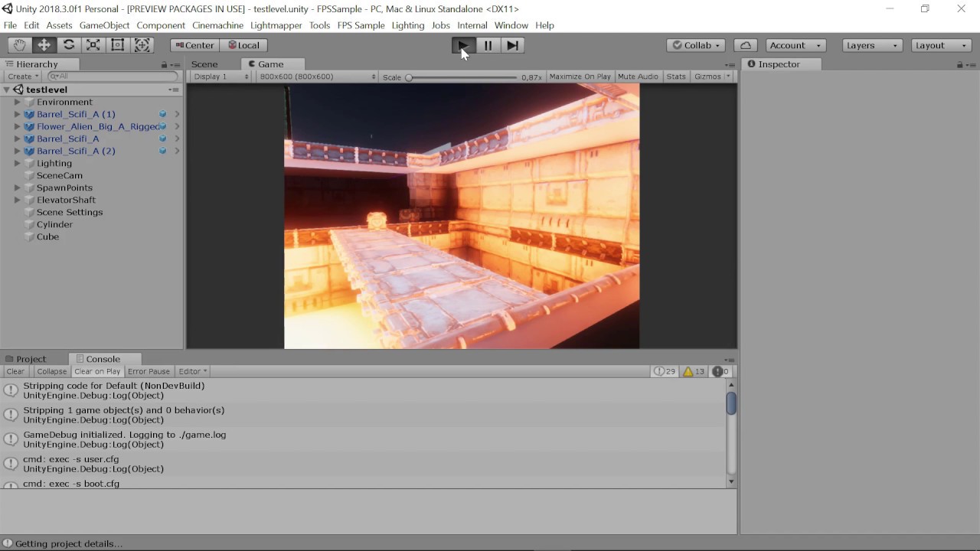Filter Console to warning messages
This screenshot has height=551, width=980.
point(691,371)
